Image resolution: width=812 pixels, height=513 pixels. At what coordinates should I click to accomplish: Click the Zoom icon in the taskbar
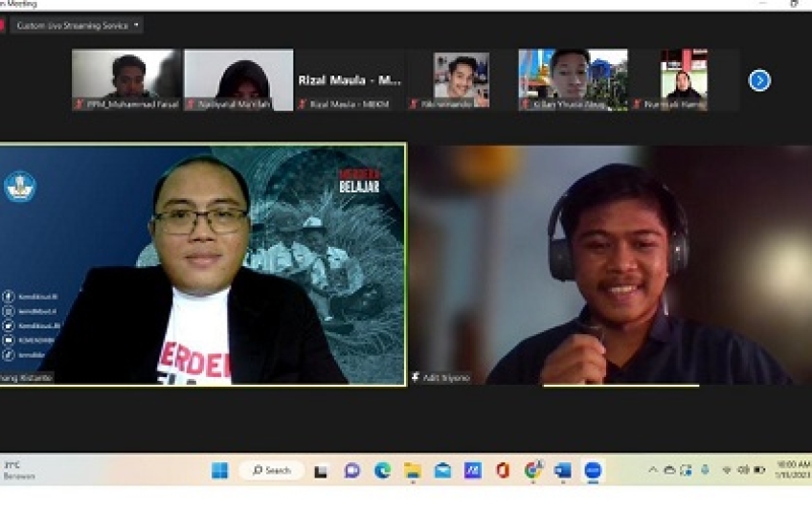click(x=593, y=470)
